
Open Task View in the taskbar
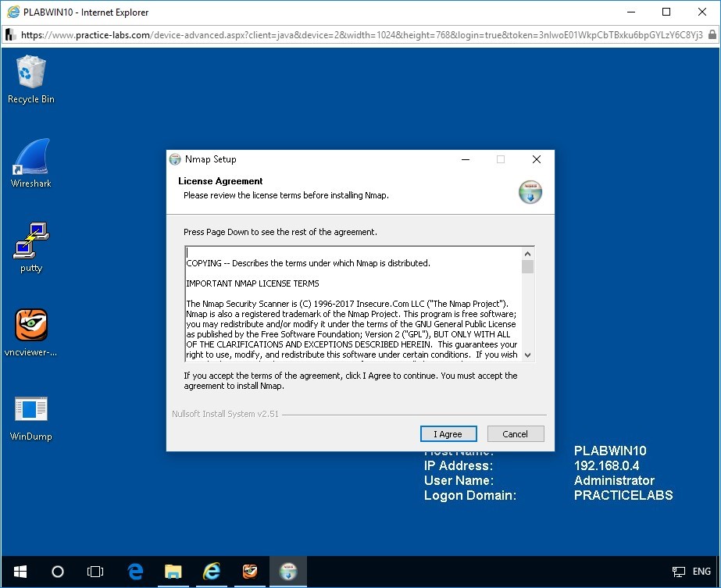point(95,572)
